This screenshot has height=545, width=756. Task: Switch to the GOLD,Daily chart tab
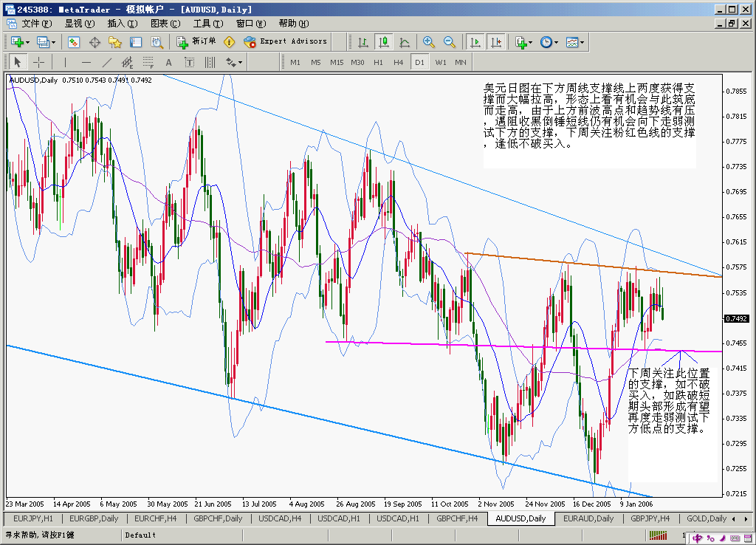[707, 518]
